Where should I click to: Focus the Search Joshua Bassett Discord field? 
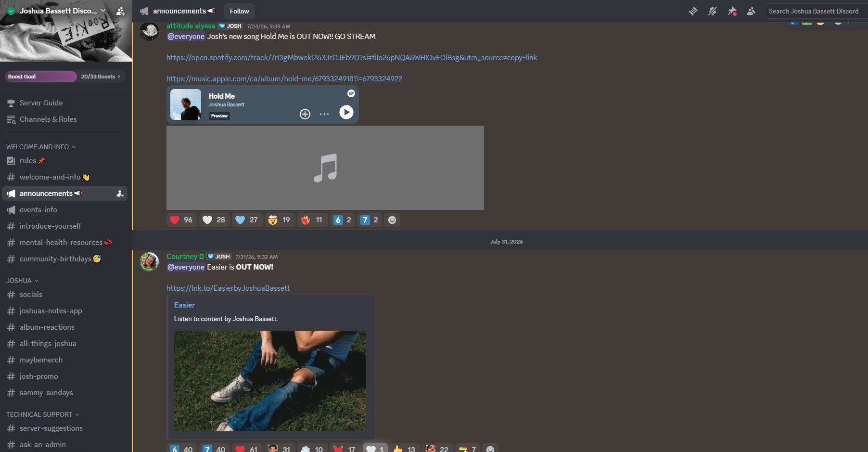pyautogui.click(x=816, y=11)
